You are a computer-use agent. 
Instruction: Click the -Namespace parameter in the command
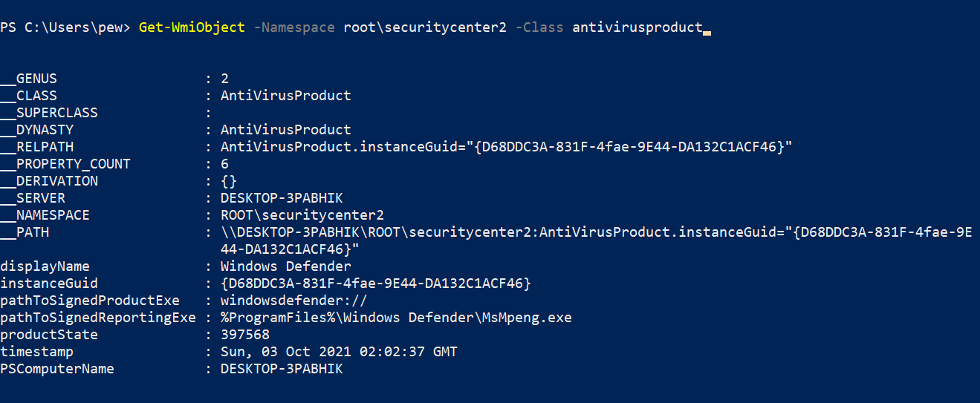coord(295,27)
